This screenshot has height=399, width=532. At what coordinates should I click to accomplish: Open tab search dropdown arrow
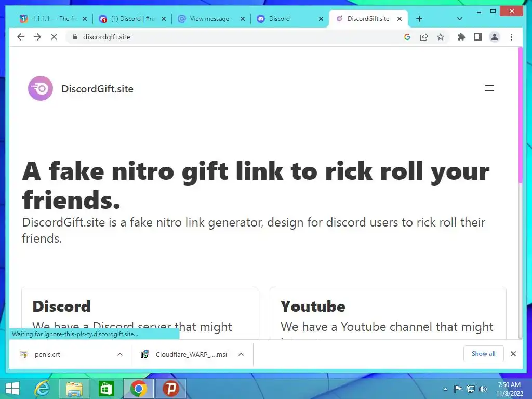point(460,19)
